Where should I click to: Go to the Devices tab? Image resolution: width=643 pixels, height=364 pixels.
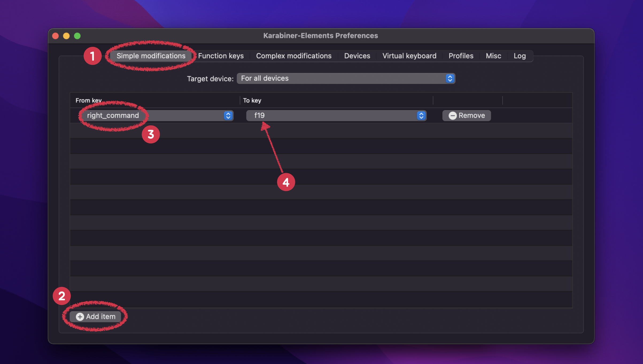coord(357,56)
